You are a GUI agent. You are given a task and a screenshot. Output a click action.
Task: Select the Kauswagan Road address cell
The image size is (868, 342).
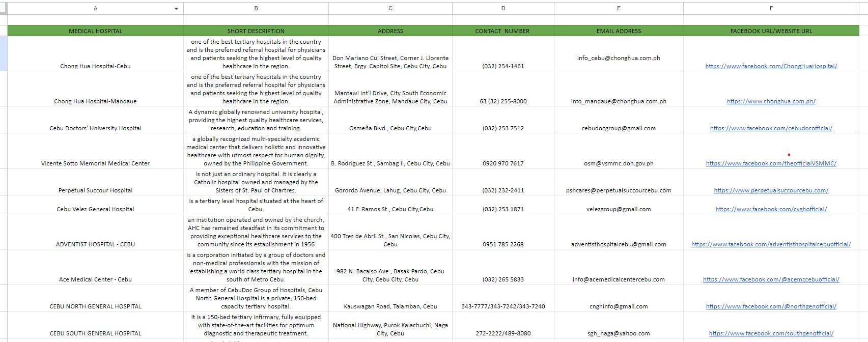coord(390,298)
